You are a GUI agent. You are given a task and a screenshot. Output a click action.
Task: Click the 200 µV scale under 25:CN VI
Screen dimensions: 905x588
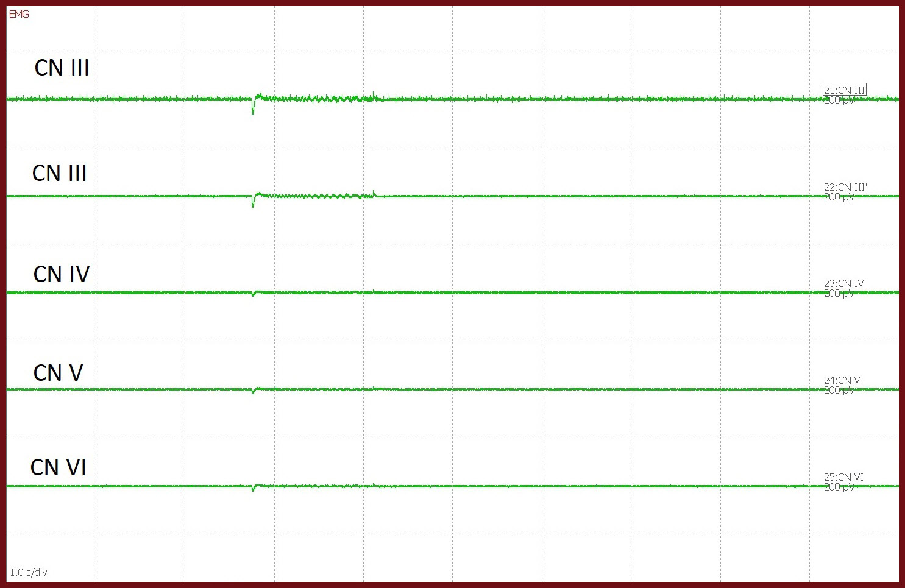click(x=839, y=487)
